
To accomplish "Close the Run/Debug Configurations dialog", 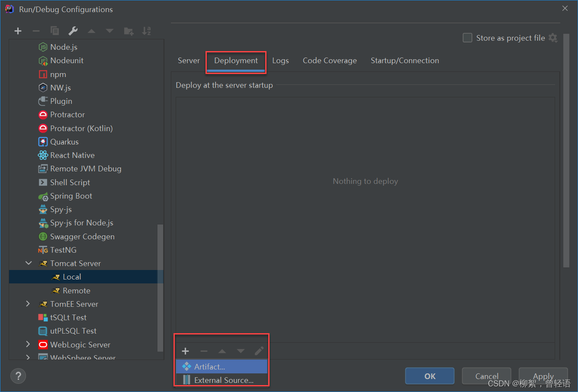I will [x=565, y=8].
